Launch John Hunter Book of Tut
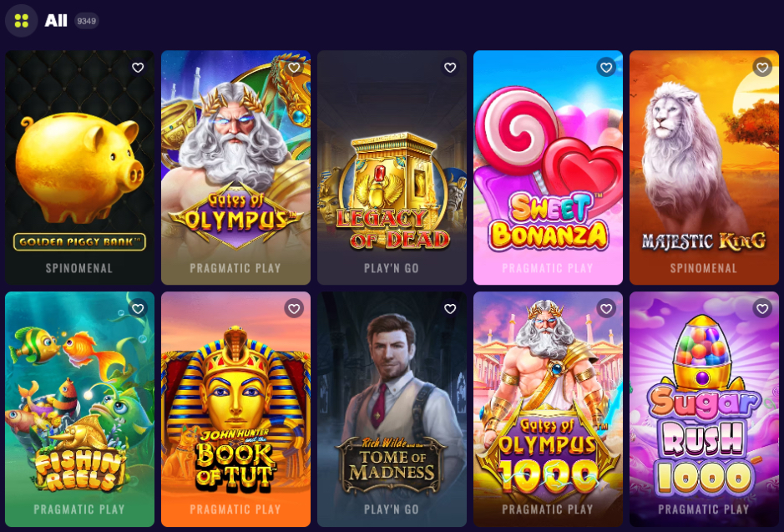 pos(235,409)
